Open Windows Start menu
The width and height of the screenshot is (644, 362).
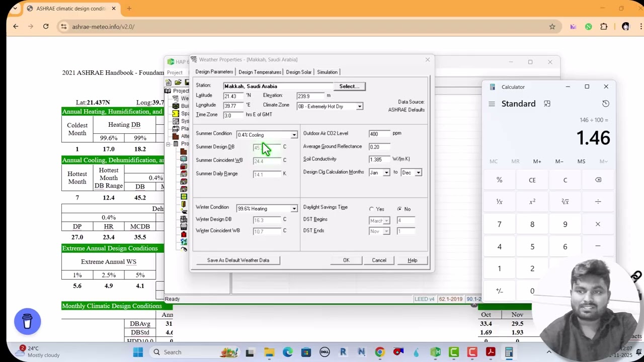(x=138, y=352)
